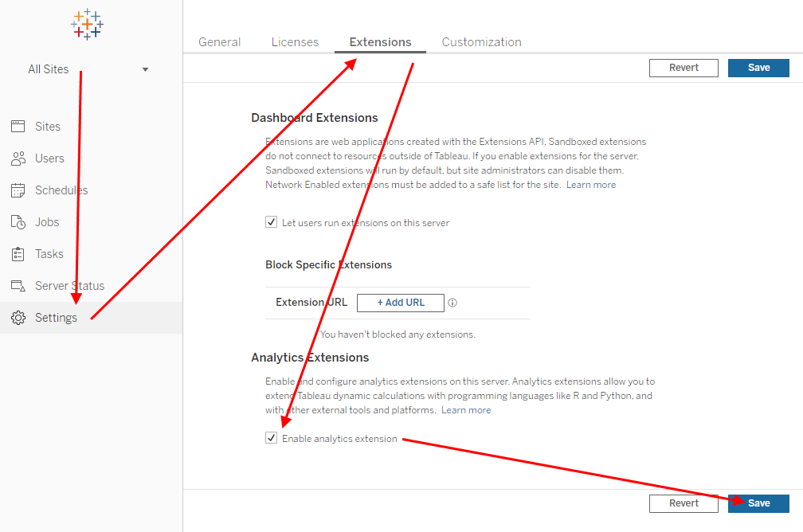Screen dimensions: 803x532
Task: Click the top Revert button
Action: click(x=684, y=68)
